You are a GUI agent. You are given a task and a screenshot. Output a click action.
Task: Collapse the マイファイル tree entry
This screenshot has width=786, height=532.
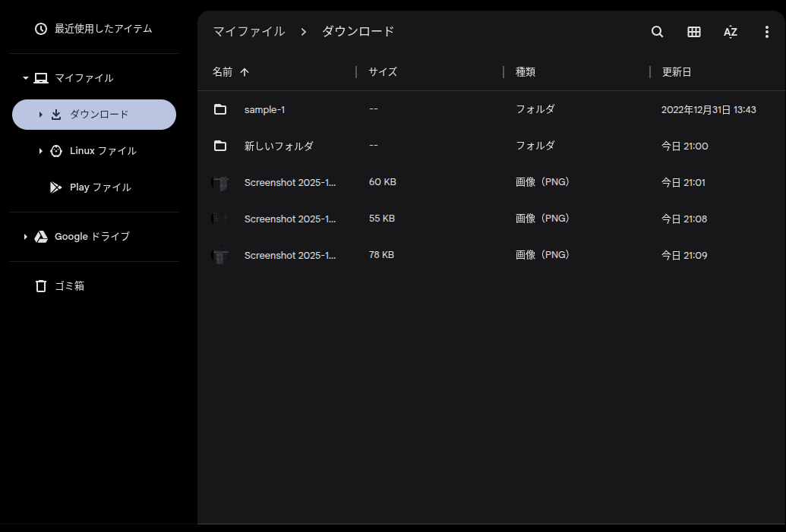(24, 77)
